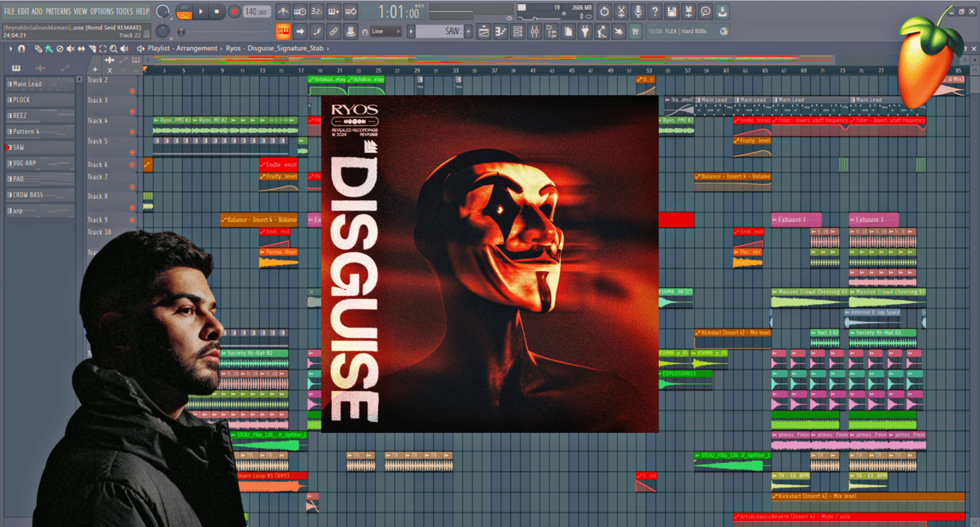Image resolution: width=980 pixels, height=527 pixels.
Task: Open the TOOLS menu
Action: click(124, 11)
